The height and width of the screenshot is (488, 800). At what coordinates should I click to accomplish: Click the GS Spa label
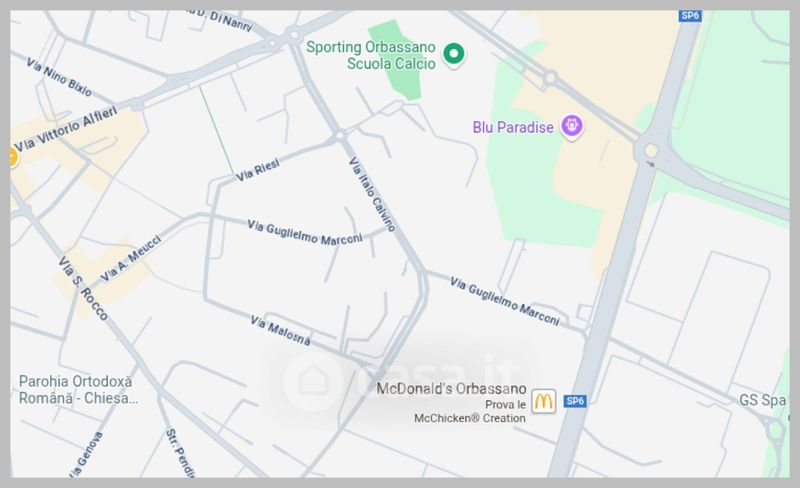(762, 400)
